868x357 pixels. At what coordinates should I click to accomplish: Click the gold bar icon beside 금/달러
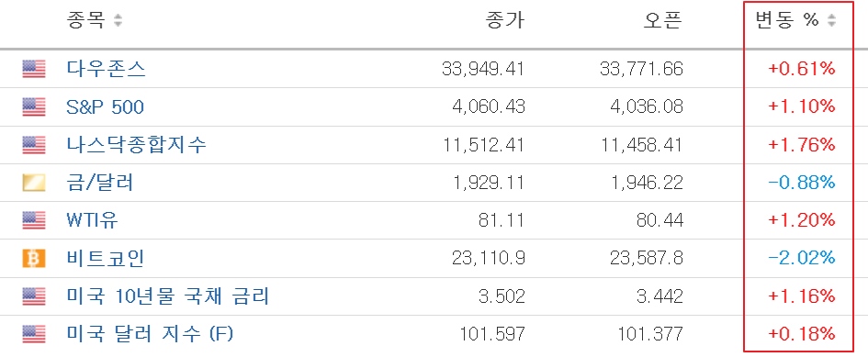pyautogui.click(x=34, y=183)
